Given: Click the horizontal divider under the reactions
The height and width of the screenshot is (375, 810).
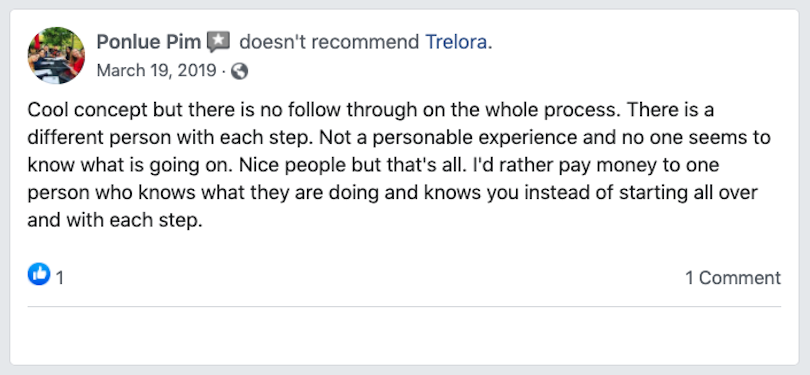Looking at the screenshot, I should click(x=404, y=306).
